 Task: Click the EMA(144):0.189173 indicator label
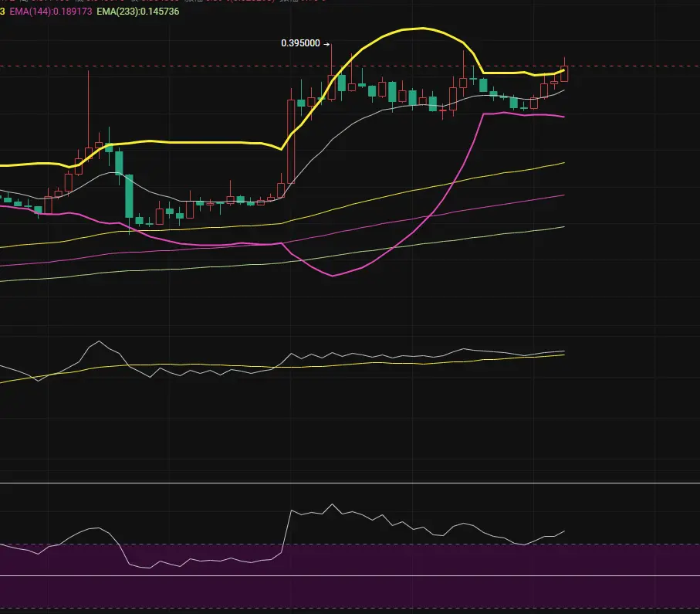click(x=51, y=12)
